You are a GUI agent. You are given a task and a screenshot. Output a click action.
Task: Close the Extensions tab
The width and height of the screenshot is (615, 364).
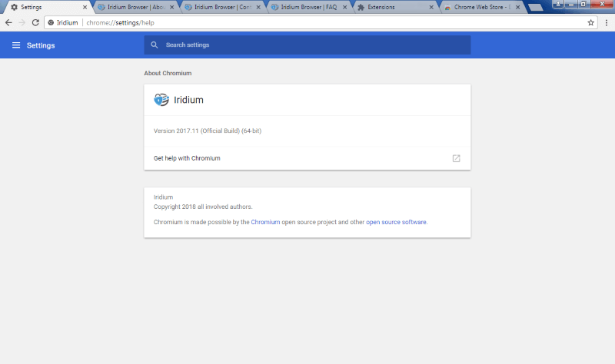click(x=431, y=7)
